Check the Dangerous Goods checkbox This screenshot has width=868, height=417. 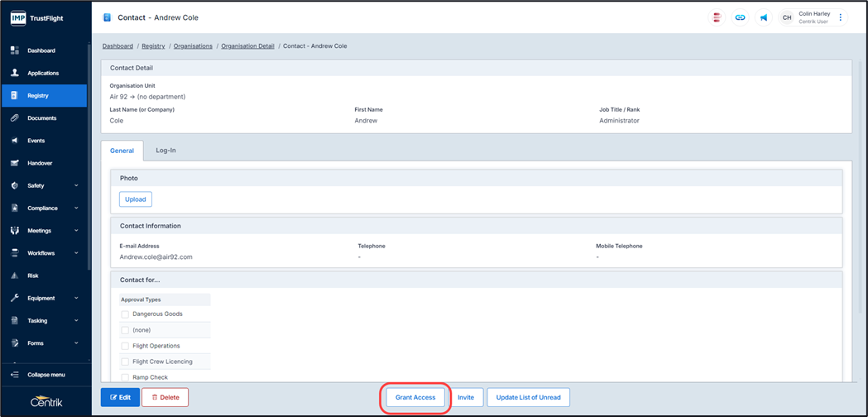[125, 314]
